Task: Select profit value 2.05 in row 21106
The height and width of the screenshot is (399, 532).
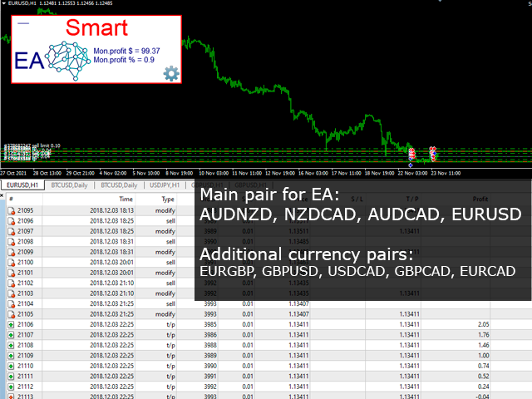Action: point(483,324)
